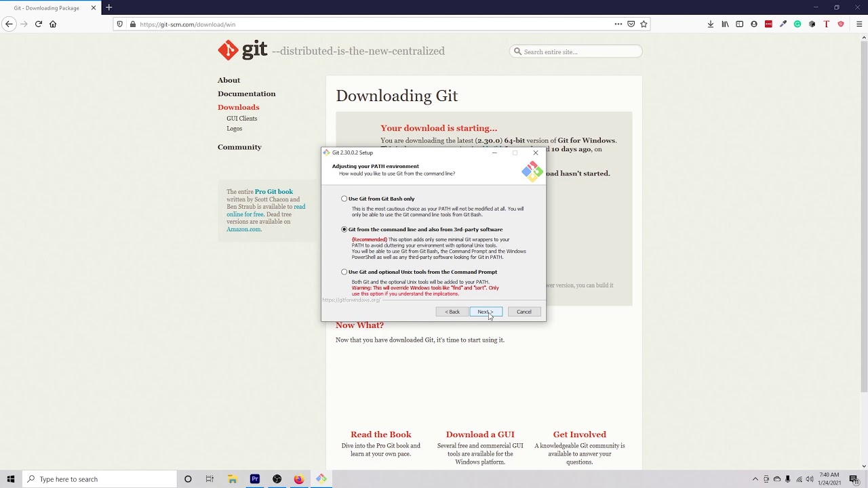
Task: Open Windows Start menu
Action: click(10, 479)
